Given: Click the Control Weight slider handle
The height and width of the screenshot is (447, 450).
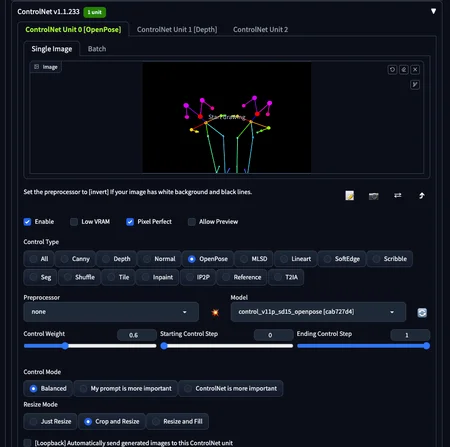Looking at the screenshot, I should 65,346.
